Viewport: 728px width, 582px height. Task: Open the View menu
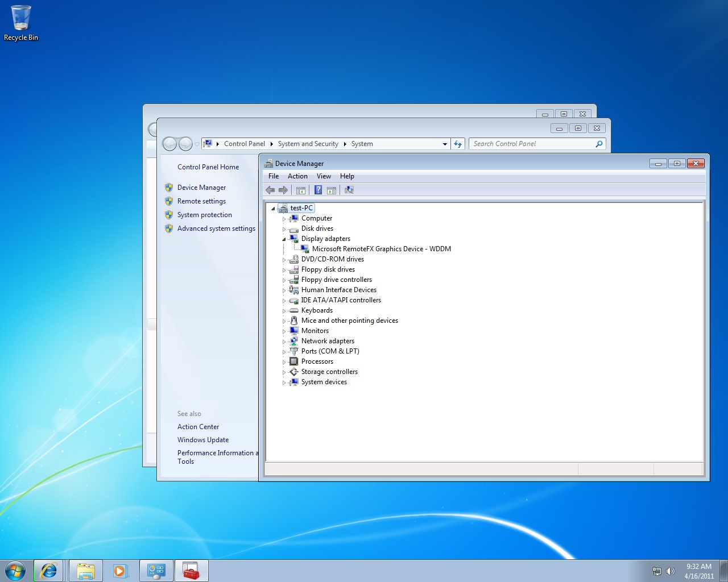coord(324,176)
